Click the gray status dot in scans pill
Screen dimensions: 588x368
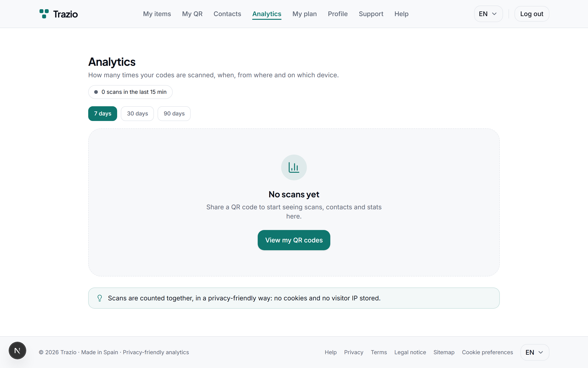[x=96, y=92]
